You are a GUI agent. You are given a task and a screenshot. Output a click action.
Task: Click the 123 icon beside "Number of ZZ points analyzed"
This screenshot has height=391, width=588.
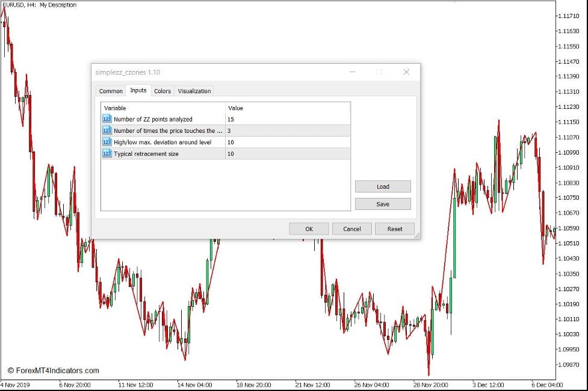(x=107, y=119)
